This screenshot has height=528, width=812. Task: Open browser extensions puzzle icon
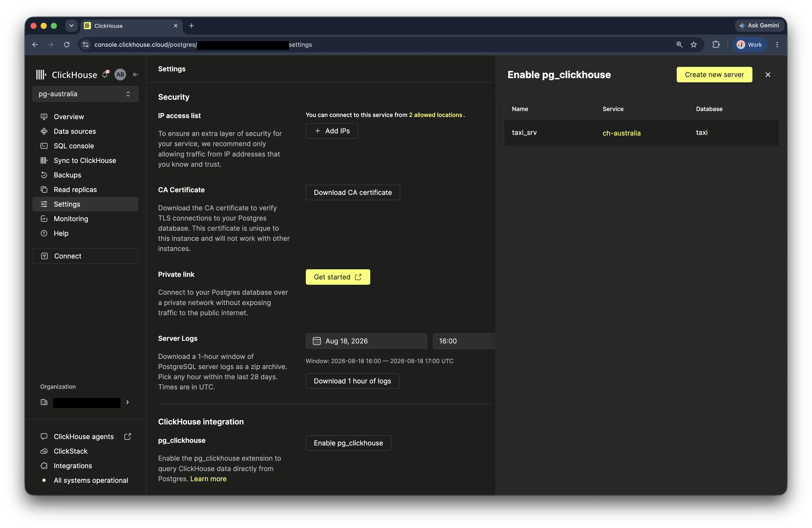(x=716, y=45)
